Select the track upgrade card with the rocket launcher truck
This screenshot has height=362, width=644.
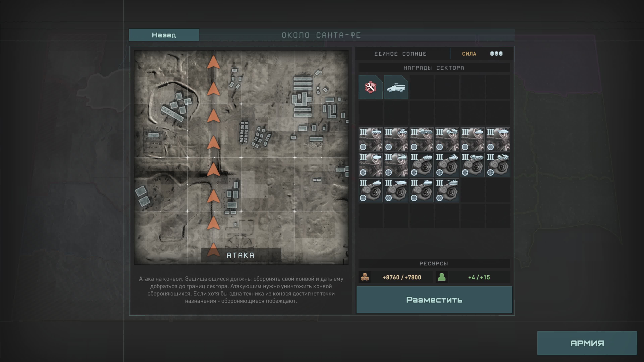[447, 139]
